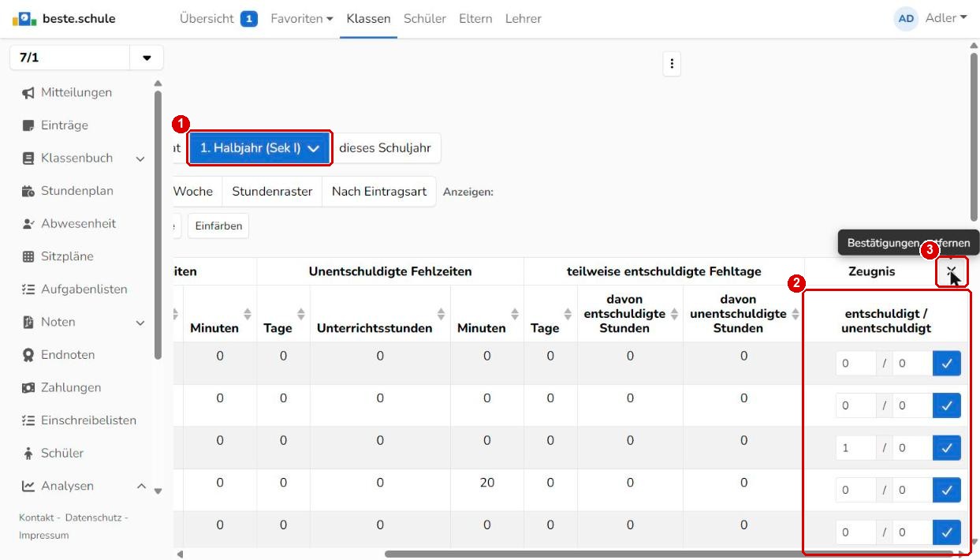This screenshot has width=980, height=560.
Task: Toggle confirmation check in row with value 1
Action: pos(947,448)
